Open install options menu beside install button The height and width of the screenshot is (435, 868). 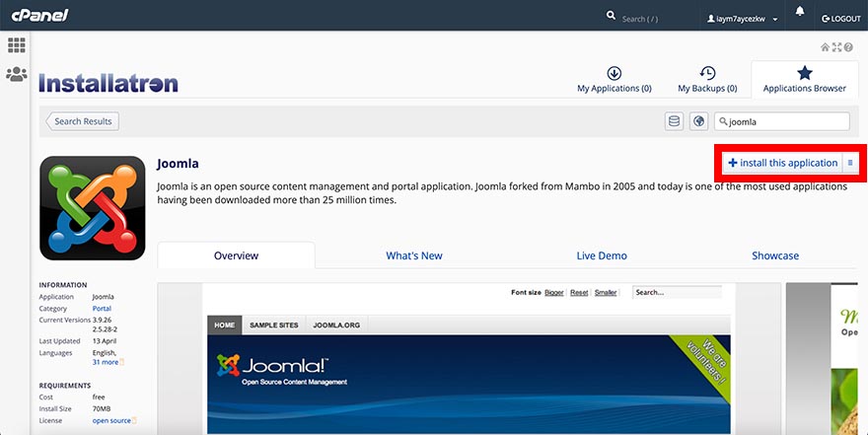pyautogui.click(x=850, y=163)
